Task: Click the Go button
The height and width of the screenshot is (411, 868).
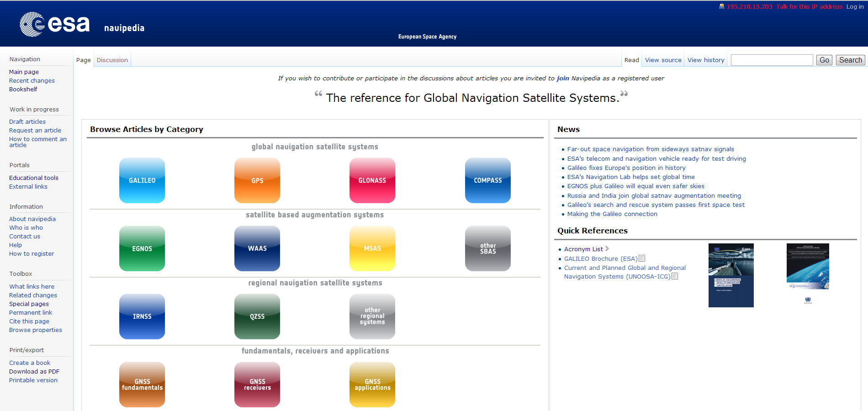Action: [x=824, y=60]
